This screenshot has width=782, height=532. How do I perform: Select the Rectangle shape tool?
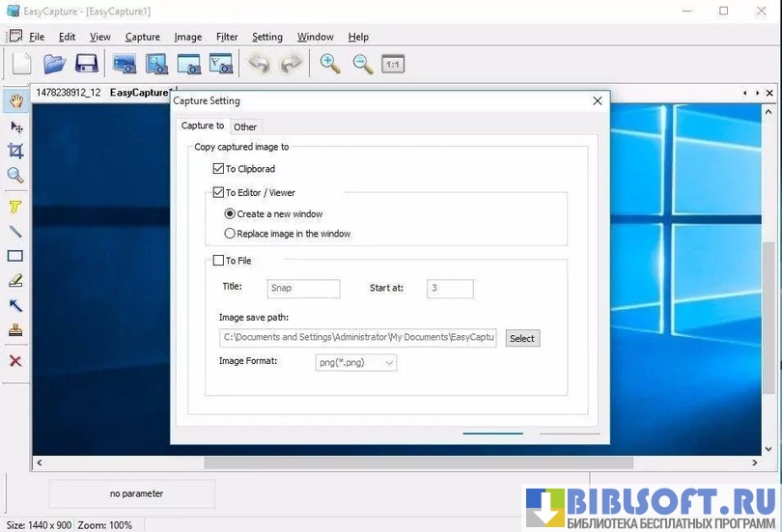15,256
